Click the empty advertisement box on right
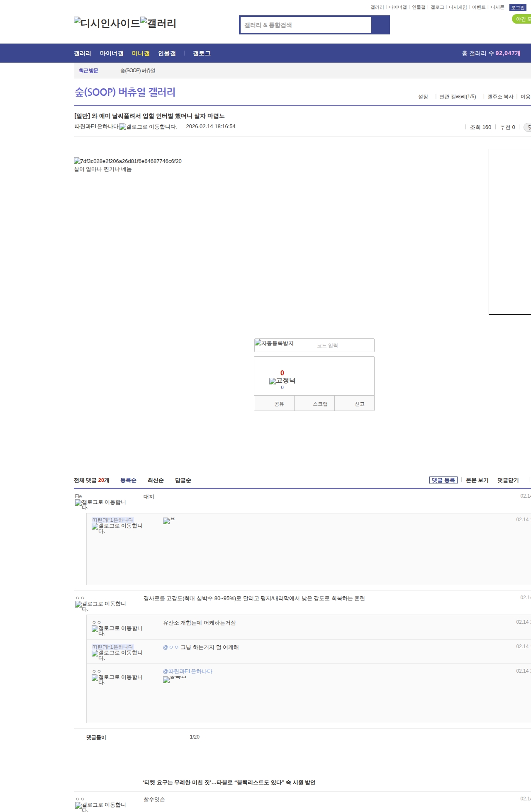The height and width of the screenshot is (812, 531). [510, 231]
